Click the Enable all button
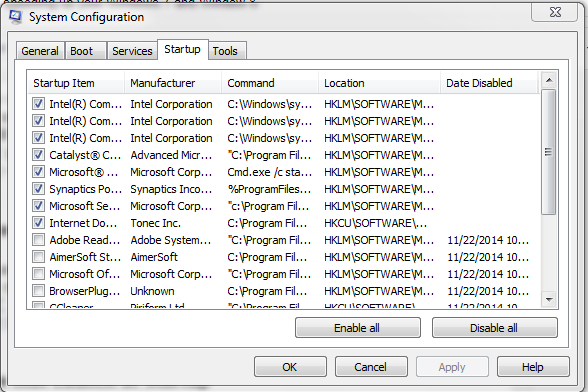The width and height of the screenshot is (588, 392). point(358,328)
